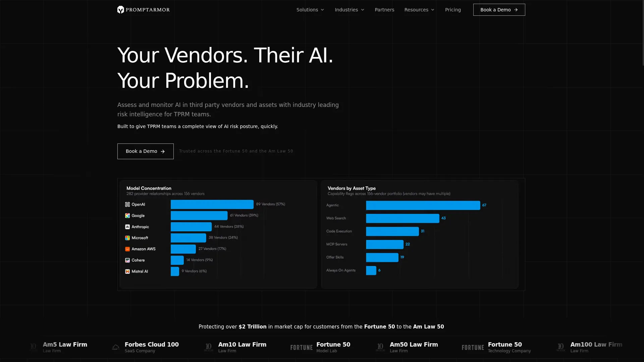The image size is (644, 362).
Task: Click the OpenAI bar in Model Concentration
Action: click(212, 204)
